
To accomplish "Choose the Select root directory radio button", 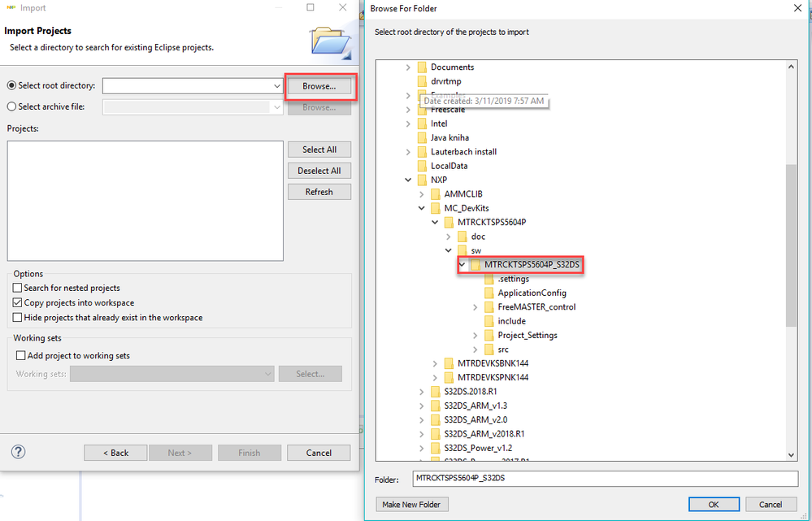I will [x=11, y=85].
